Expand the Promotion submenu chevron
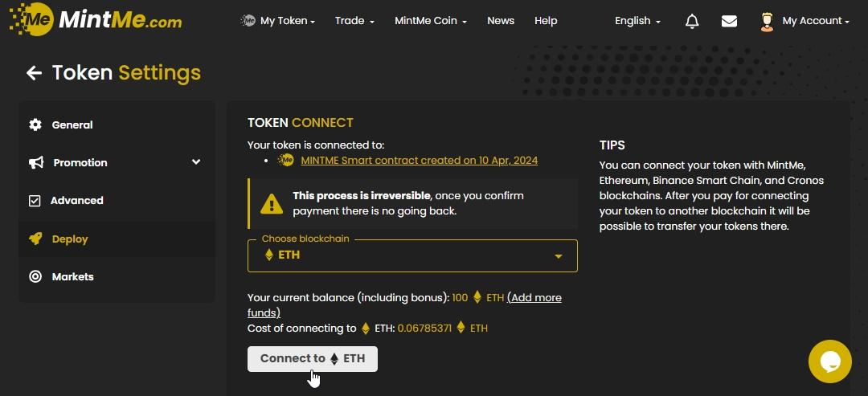 click(196, 162)
